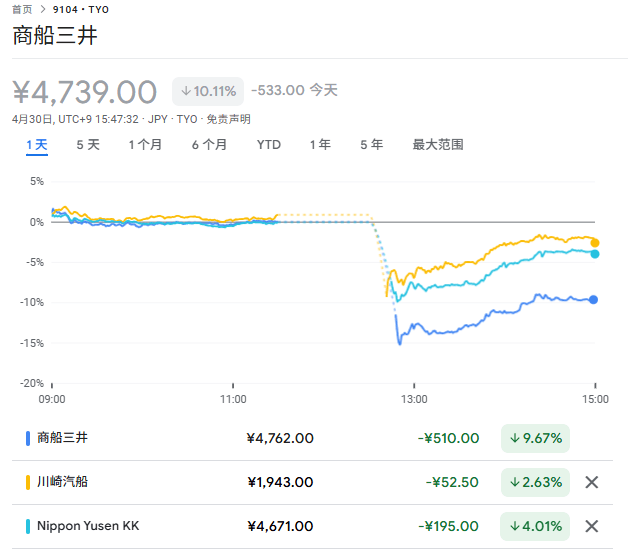628x553 pixels.
Task: Switch chart to 1 个月 range
Action: (145, 145)
